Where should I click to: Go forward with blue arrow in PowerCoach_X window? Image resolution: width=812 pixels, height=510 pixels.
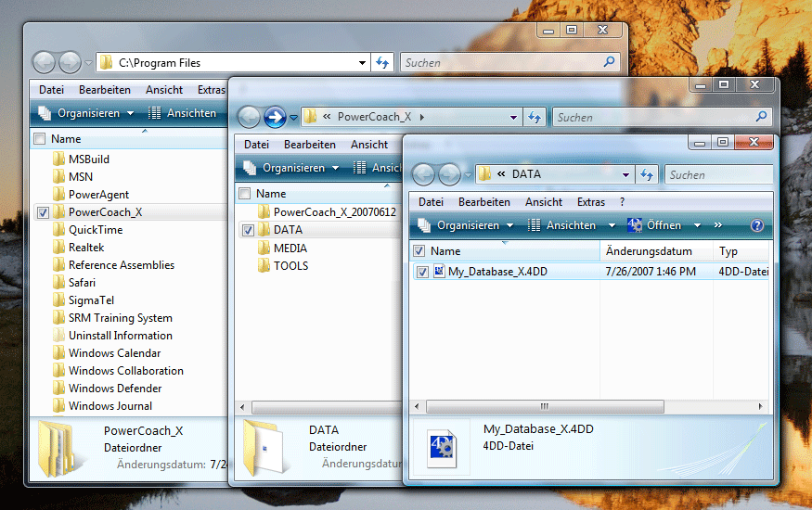pyautogui.click(x=275, y=118)
